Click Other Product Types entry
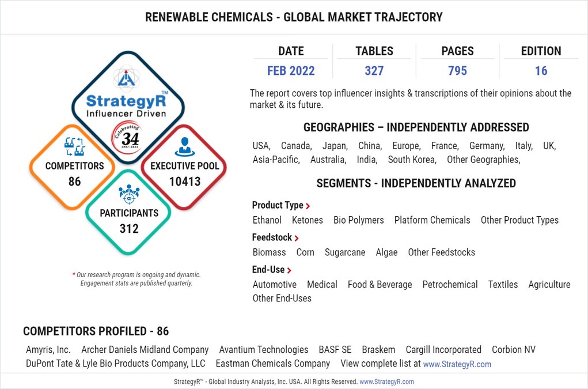The height and width of the screenshot is (389, 588). 519,220
